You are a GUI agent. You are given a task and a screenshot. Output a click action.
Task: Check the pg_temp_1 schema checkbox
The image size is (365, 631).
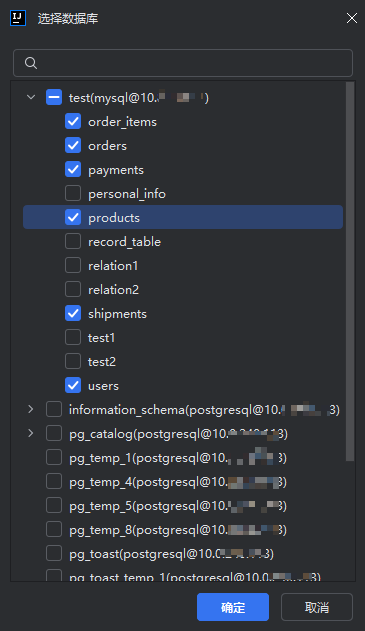tap(54, 458)
